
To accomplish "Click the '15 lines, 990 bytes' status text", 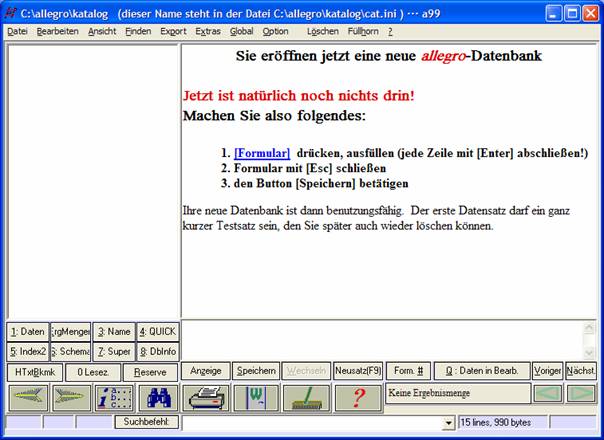I will pyautogui.click(x=496, y=422).
